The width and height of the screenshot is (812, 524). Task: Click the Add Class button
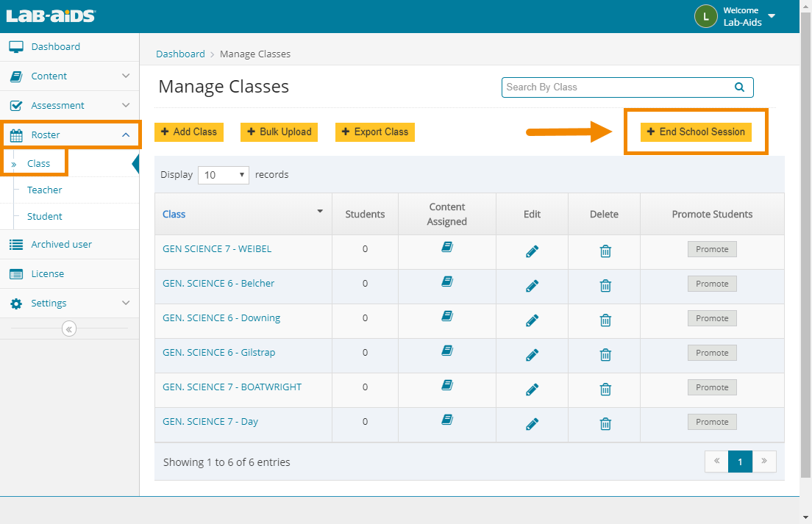188,132
